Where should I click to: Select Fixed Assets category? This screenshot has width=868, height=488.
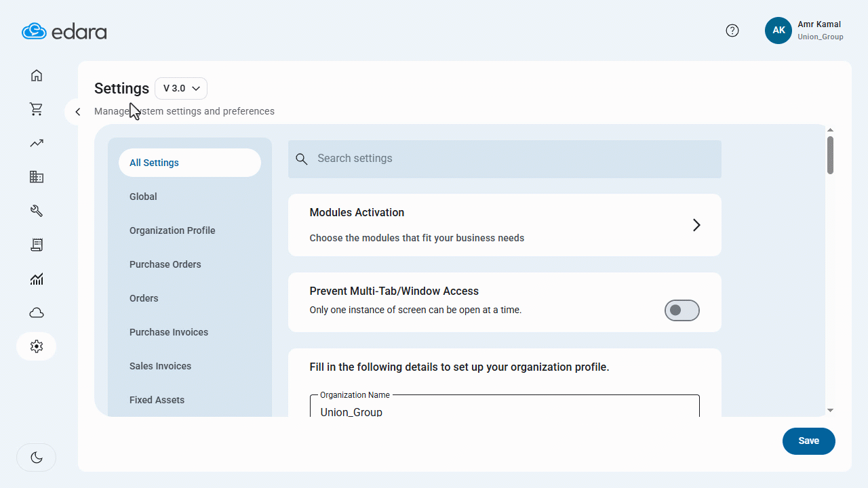tap(190, 400)
